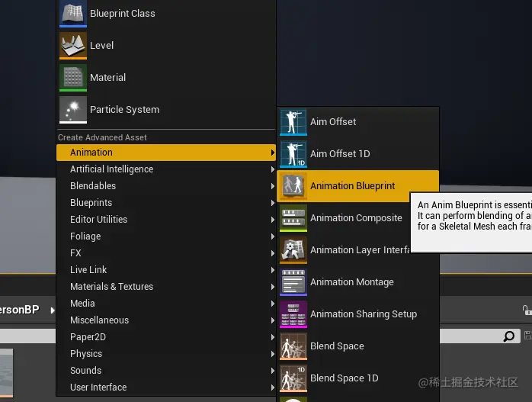Expand arrow next to Live Link
532x402 pixels.
pyautogui.click(x=272, y=270)
